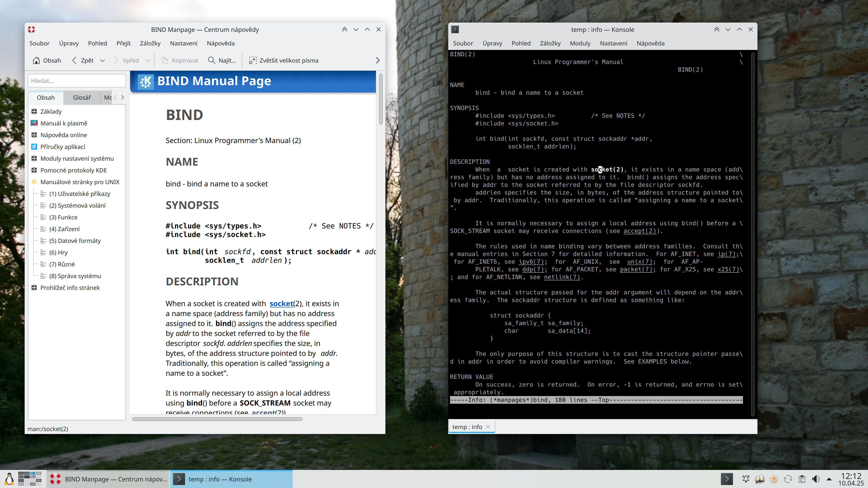This screenshot has width=868, height=488.
Task: Open Moduly menu in Konsole
Action: (580, 43)
